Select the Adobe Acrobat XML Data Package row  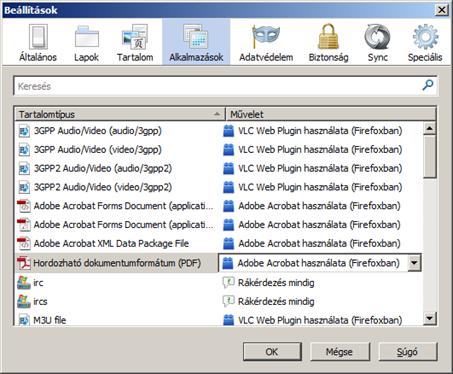pyautogui.click(x=218, y=243)
